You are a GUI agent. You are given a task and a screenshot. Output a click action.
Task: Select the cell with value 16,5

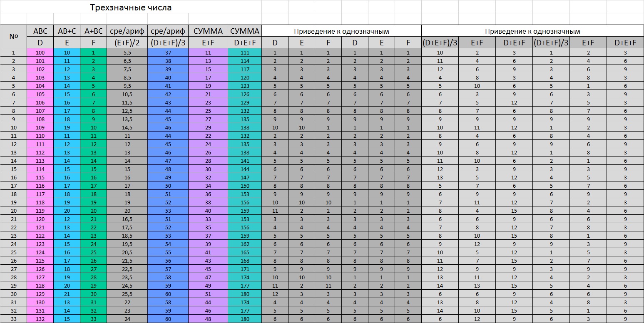127,219
